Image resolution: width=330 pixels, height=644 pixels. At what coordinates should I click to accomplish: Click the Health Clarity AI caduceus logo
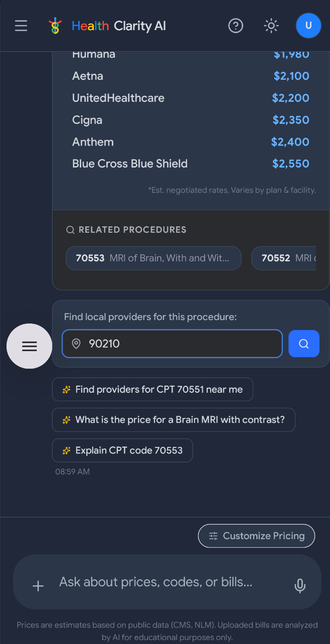(x=55, y=26)
